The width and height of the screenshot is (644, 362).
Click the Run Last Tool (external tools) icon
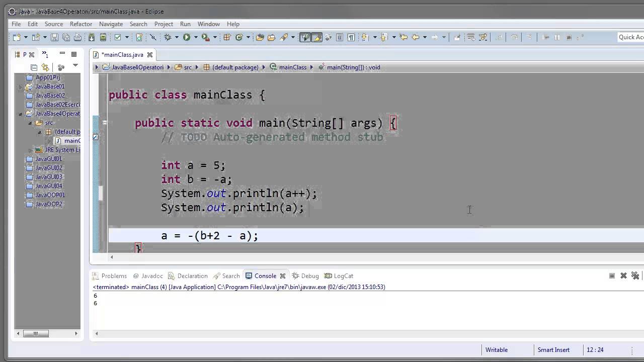click(x=205, y=37)
